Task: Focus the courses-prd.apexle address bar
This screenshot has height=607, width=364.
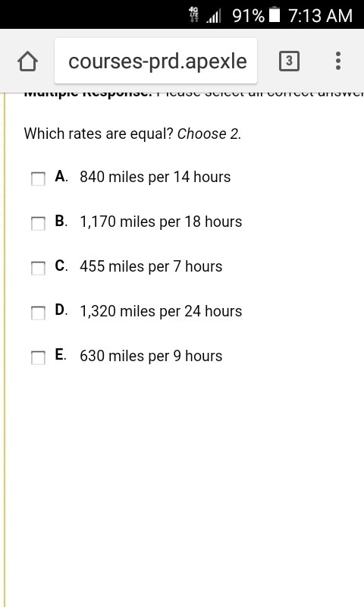Action: [x=156, y=61]
